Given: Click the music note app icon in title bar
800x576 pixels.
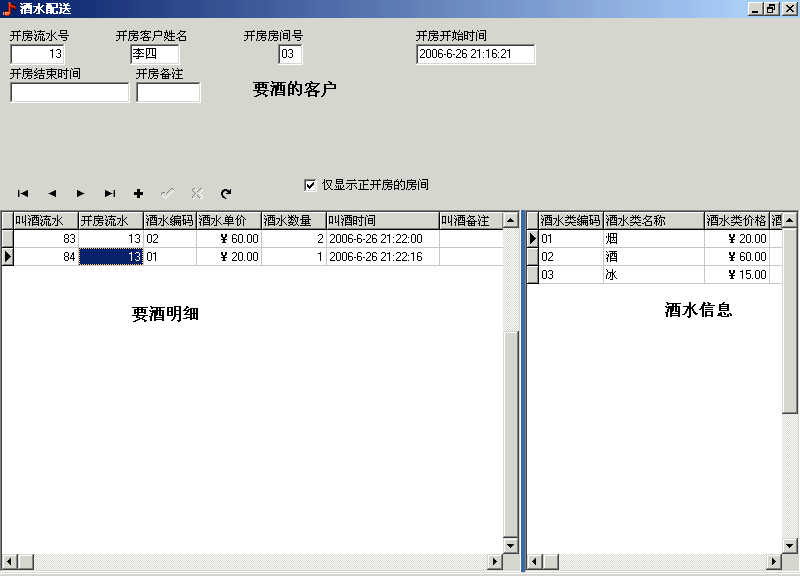Looking at the screenshot, I should tap(9, 9).
